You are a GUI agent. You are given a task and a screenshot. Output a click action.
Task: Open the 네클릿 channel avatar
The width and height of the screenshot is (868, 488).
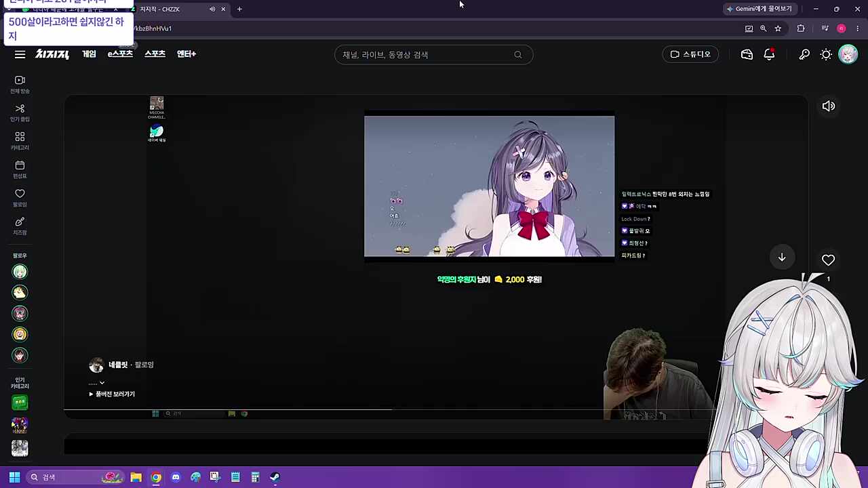point(96,365)
